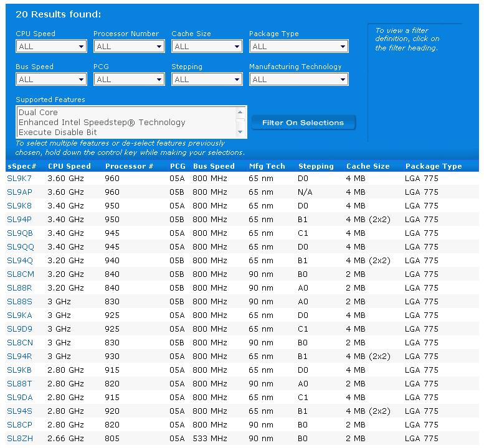Click the Mfg Tech column header

pyautogui.click(x=267, y=166)
